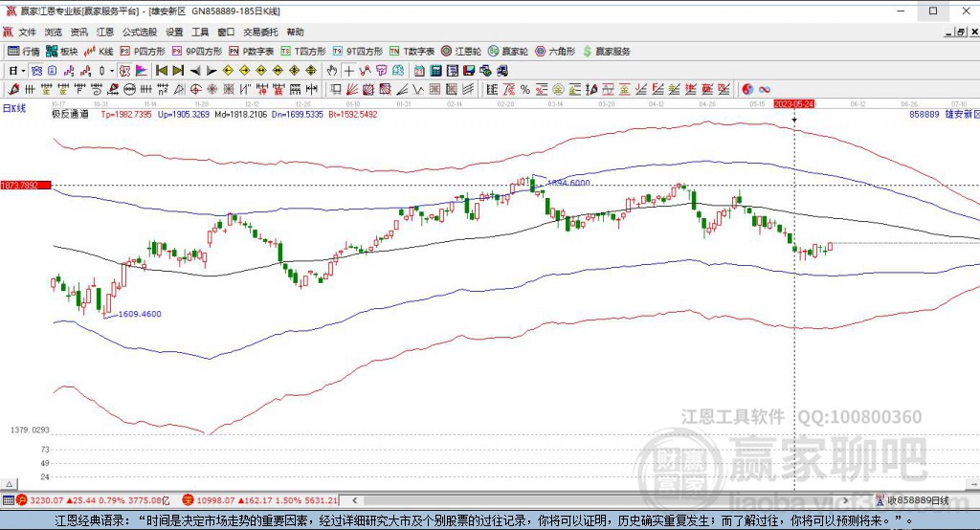Open the 资讯 menu
Viewport: 980px width, 530px height.
[78, 32]
